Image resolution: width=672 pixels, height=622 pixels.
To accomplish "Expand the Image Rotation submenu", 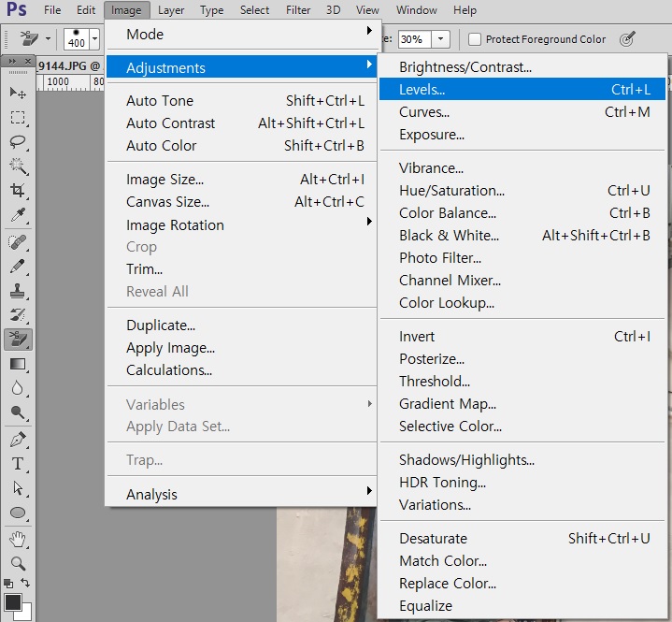I will pyautogui.click(x=242, y=224).
